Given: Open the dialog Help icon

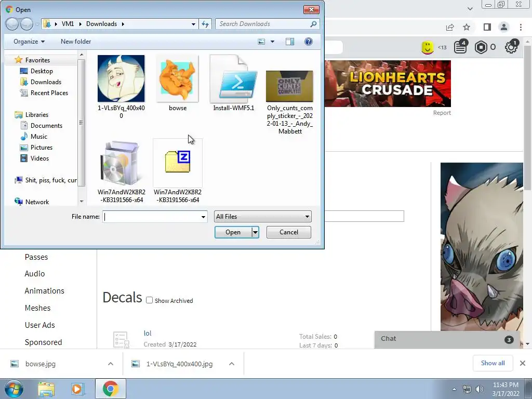Looking at the screenshot, I should click(x=309, y=42).
